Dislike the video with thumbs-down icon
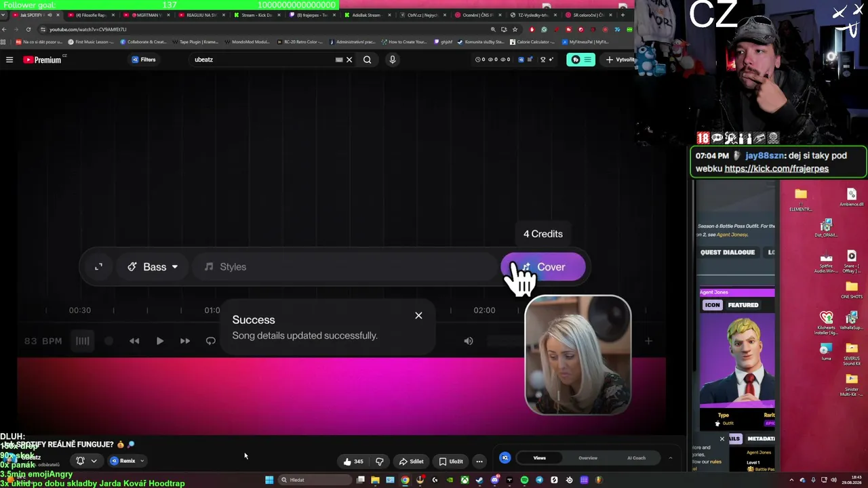 [x=380, y=462]
